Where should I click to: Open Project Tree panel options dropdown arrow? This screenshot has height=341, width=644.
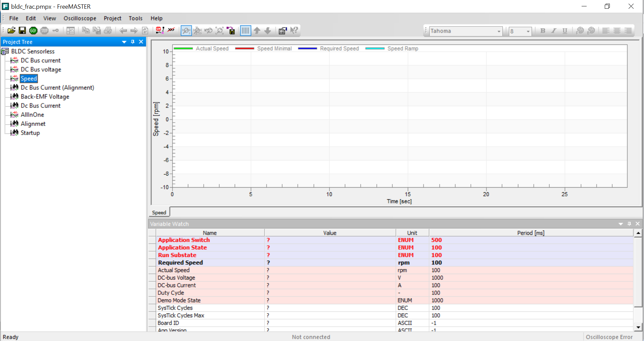(x=124, y=42)
